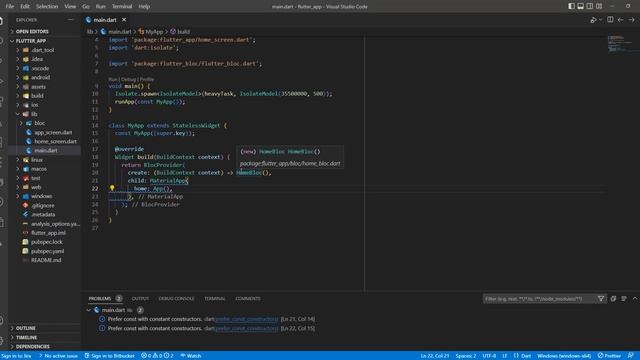The width and height of the screenshot is (640, 360).
Task: Open prefer_const_constructors link for Ln 22 problem
Action: pos(247,328)
